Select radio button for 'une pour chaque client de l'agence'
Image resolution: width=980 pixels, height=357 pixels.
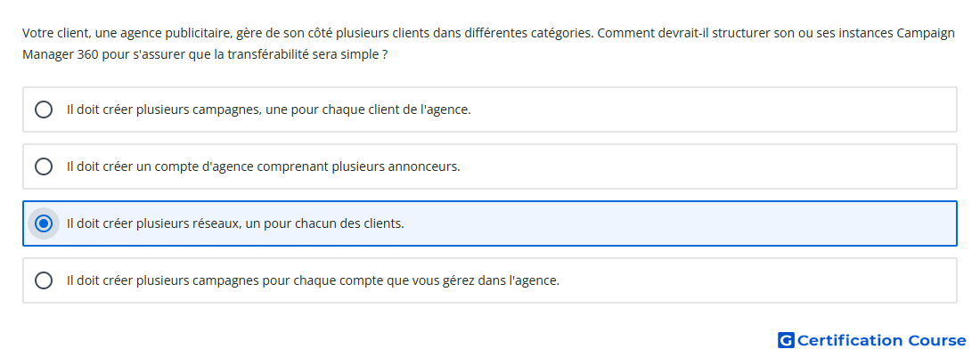click(44, 110)
